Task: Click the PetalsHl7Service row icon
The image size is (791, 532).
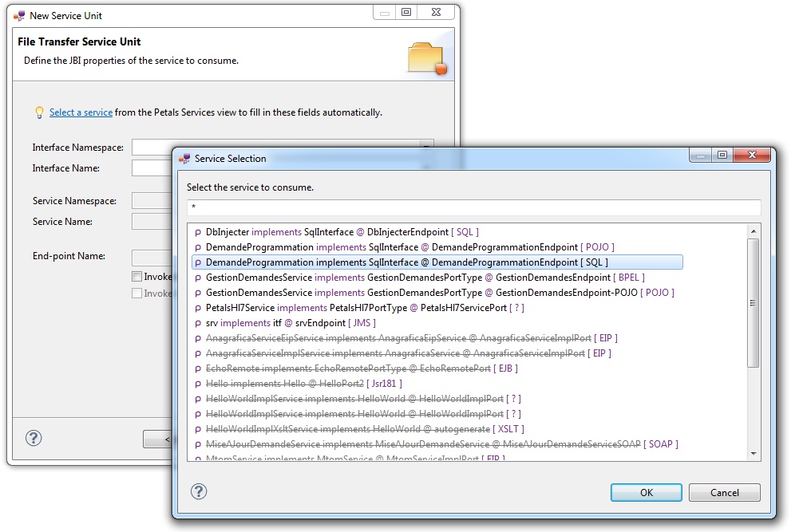Action: (198, 308)
